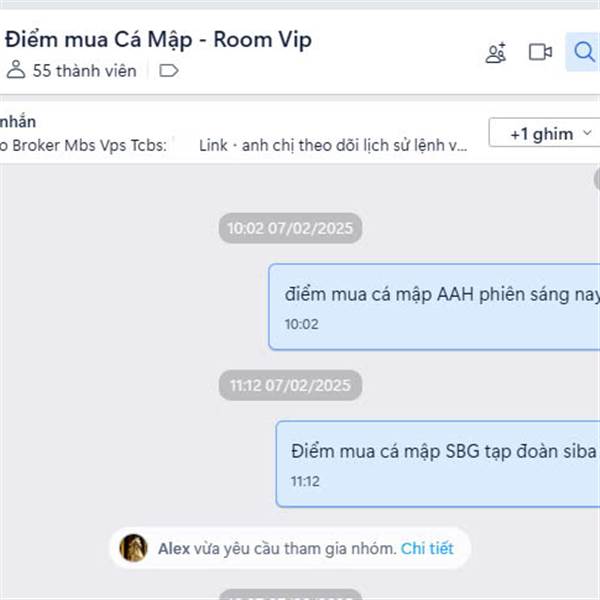Click the chevron on +1 ghim

click(x=587, y=133)
